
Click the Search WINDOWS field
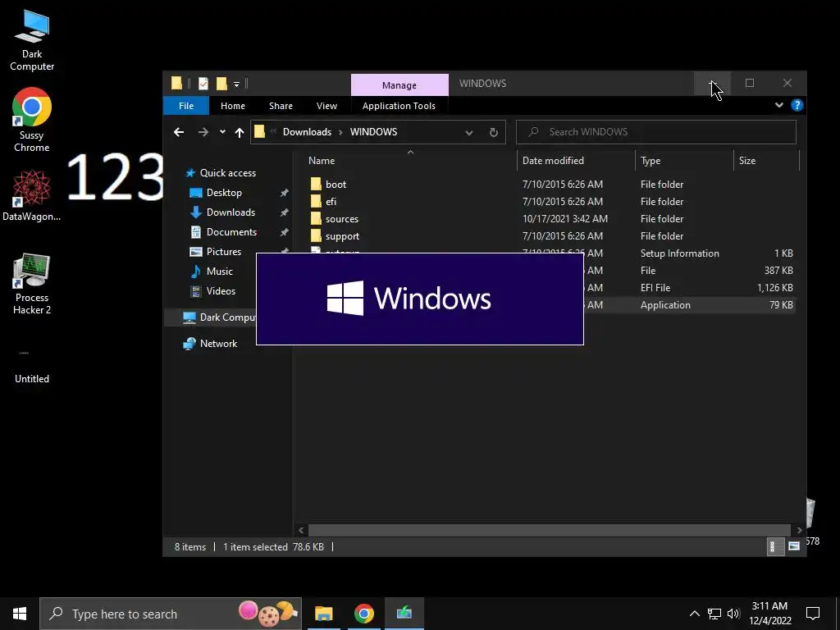pos(655,132)
